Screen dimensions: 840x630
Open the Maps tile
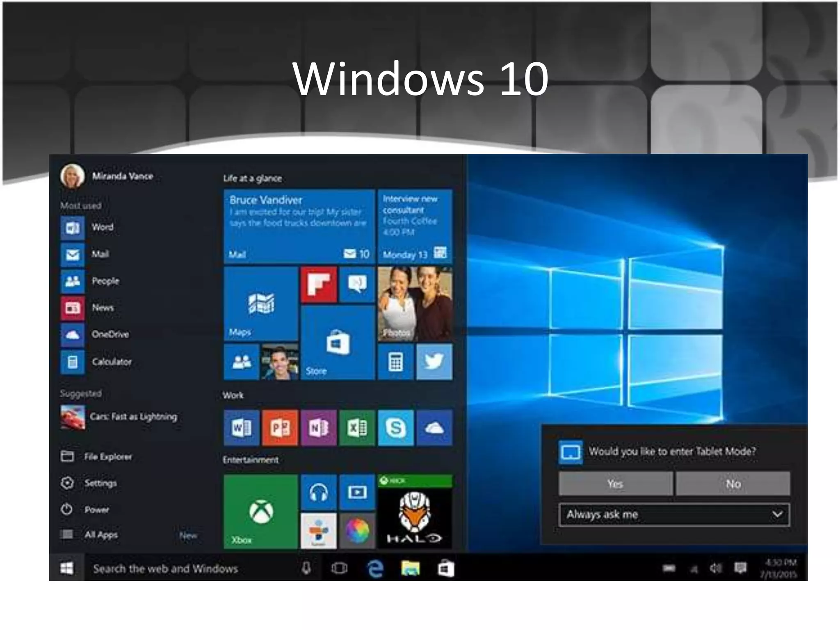click(x=261, y=304)
